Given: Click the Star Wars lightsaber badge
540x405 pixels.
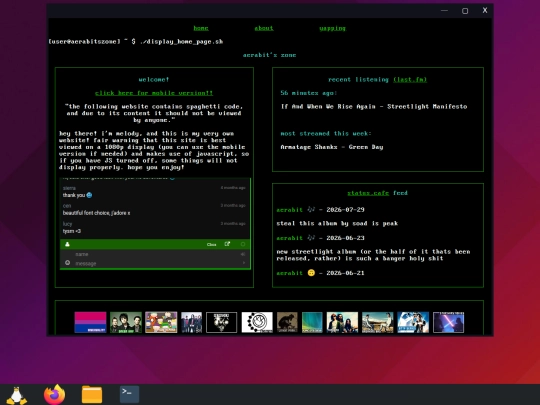Looking at the screenshot, I should [448, 322].
